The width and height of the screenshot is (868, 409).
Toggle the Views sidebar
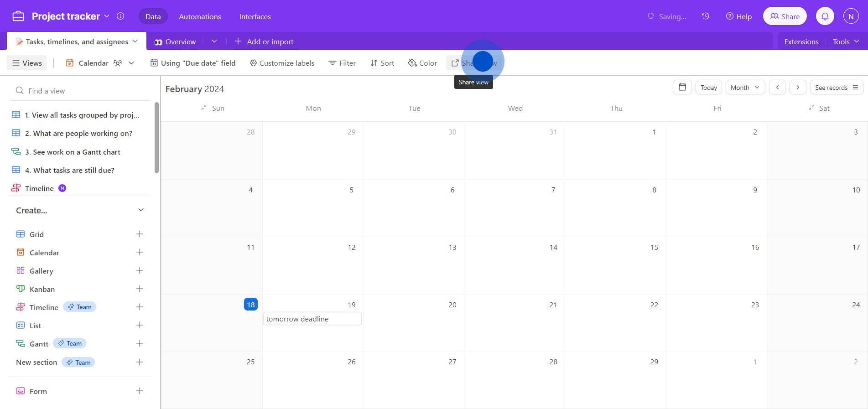pos(27,63)
